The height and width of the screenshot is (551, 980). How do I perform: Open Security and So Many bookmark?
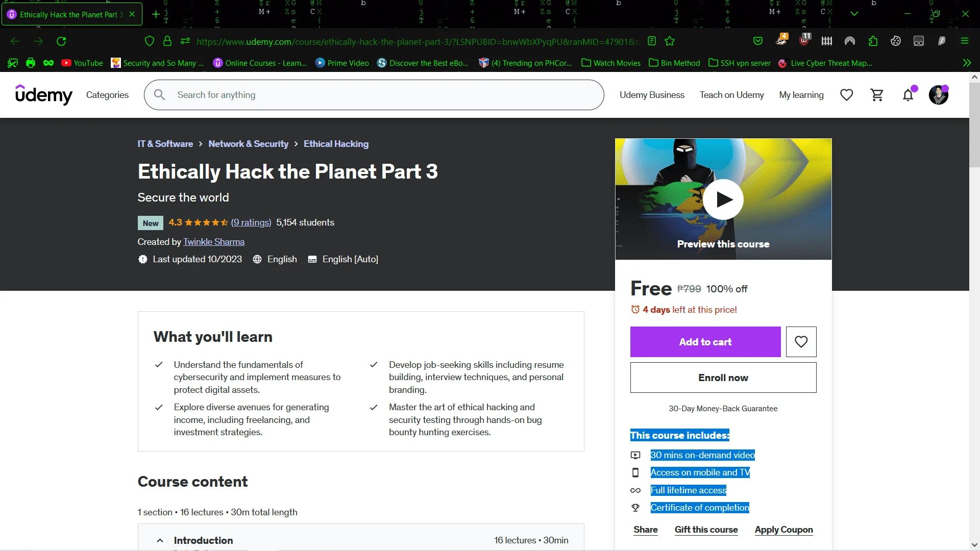click(x=157, y=63)
